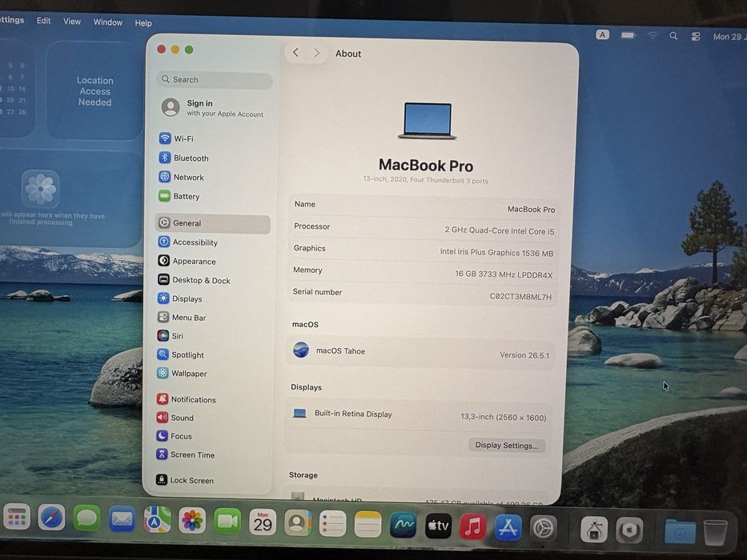The width and height of the screenshot is (747, 560).
Task: Open Battery settings
Action: [x=179, y=196]
